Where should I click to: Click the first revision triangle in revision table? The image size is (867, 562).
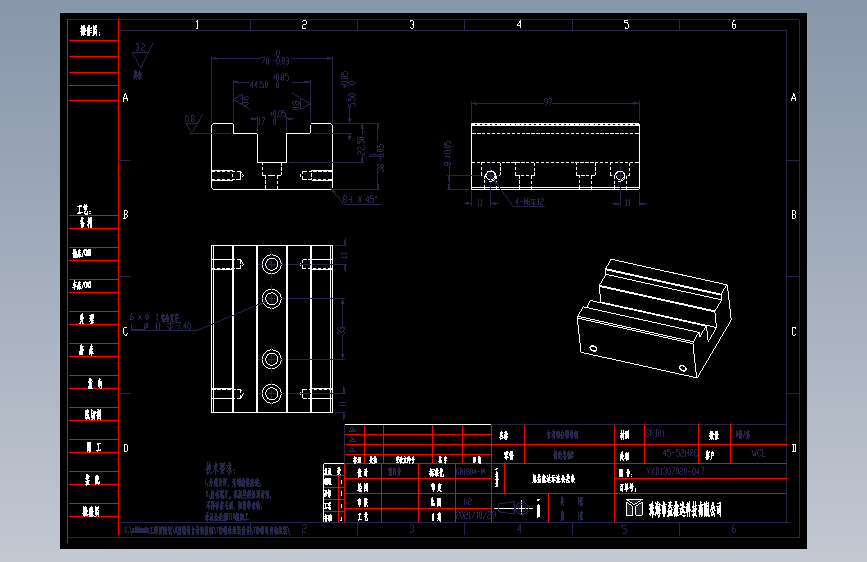(x=352, y=430)
